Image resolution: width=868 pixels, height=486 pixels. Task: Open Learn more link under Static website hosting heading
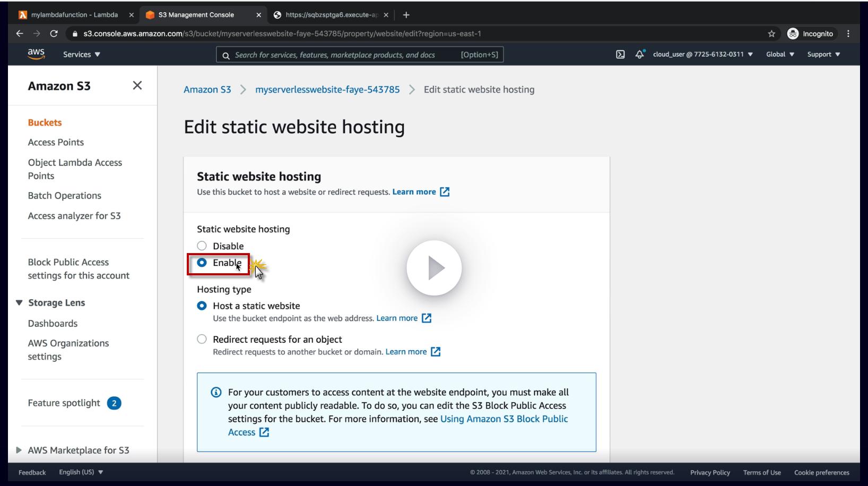(421, 192)
